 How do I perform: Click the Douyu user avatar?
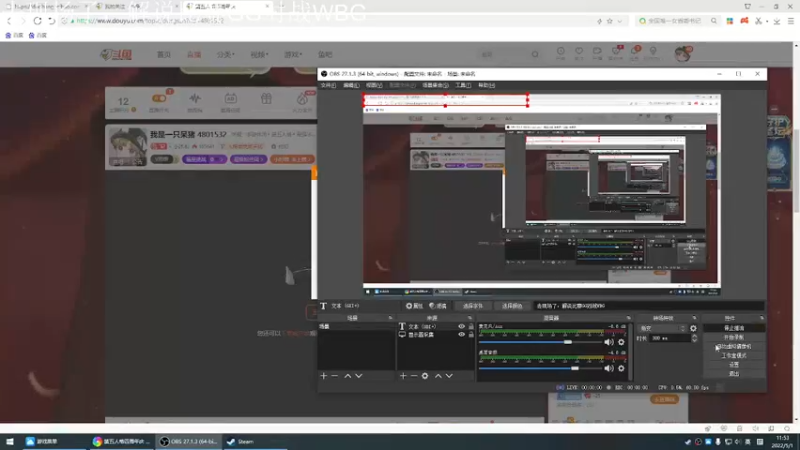pos(683,54)
